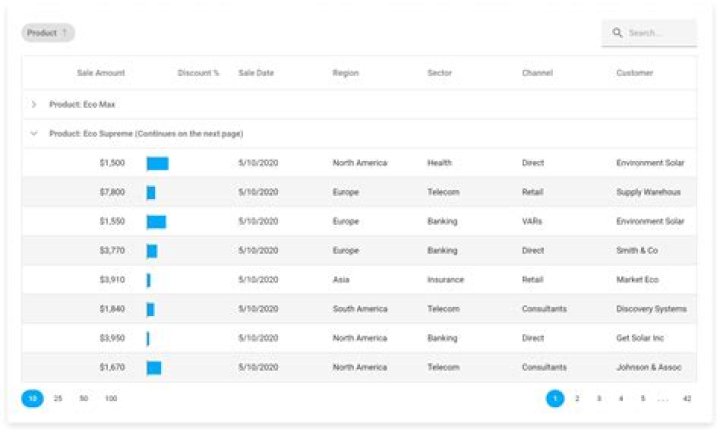Click the Supply Warehous customer cell
The width and height of the screenshot is (720, 433).
[648, 192]
